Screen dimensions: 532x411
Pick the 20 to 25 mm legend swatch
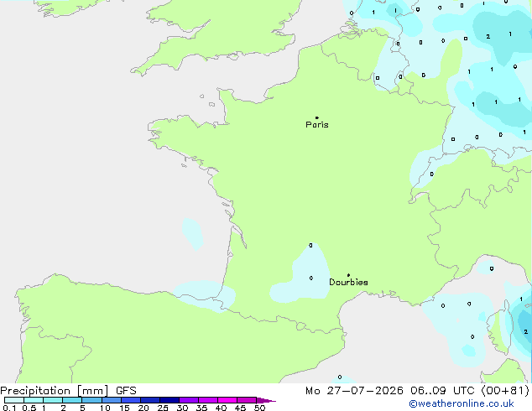149,400
